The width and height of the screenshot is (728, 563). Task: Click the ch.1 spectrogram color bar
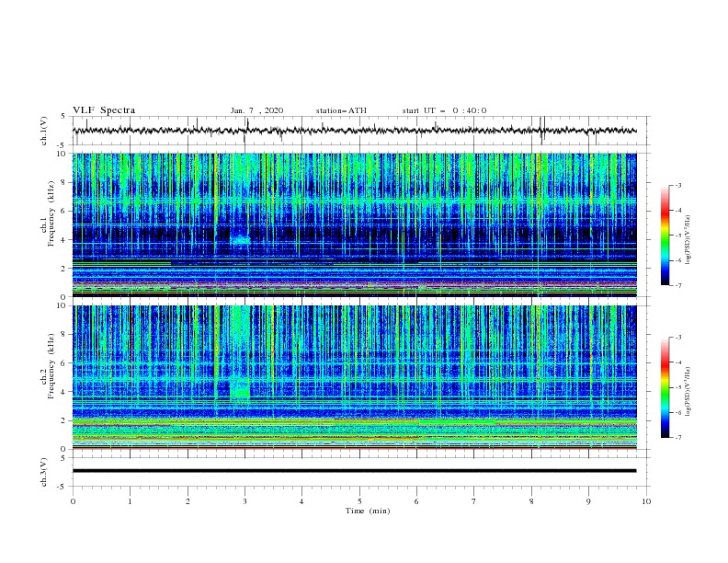click(x=665, y=236)
